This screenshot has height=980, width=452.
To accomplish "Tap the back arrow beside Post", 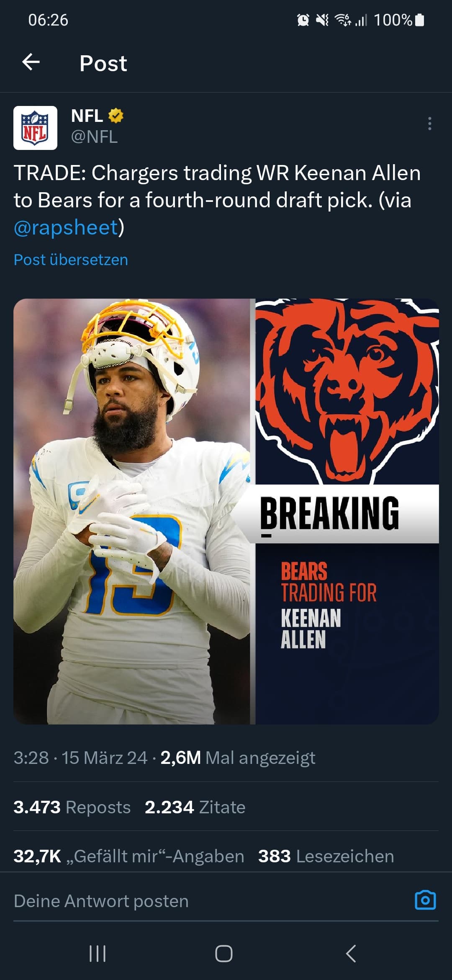I will (x=31, y=62).
